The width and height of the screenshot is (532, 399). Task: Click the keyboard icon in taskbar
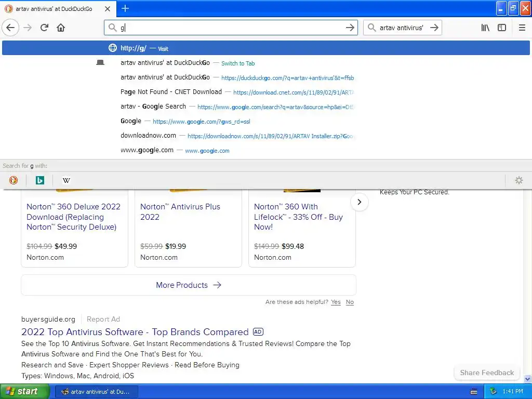click(474, 392)
